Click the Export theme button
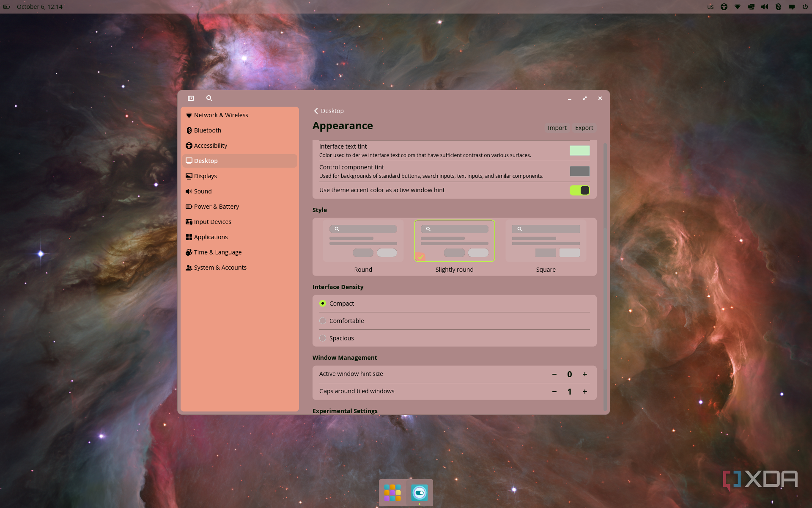 click(x=584, y=128)
